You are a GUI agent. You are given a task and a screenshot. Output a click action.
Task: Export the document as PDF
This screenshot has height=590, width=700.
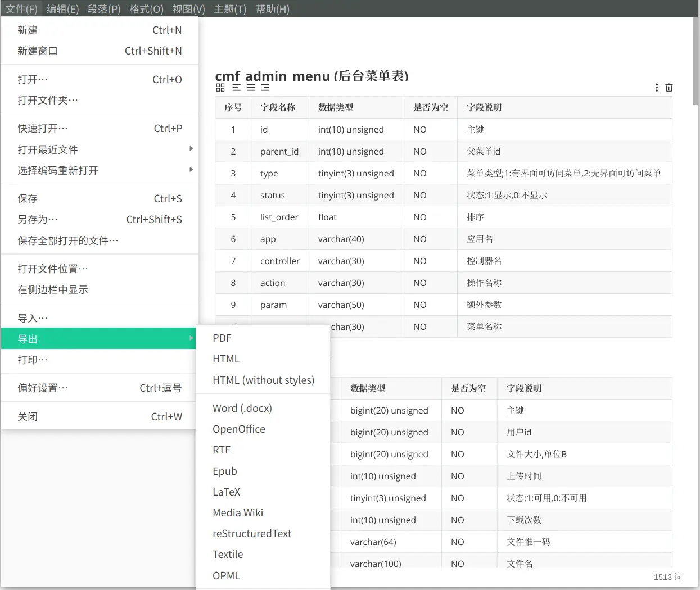pyautogui.click(x=222, y=338)
